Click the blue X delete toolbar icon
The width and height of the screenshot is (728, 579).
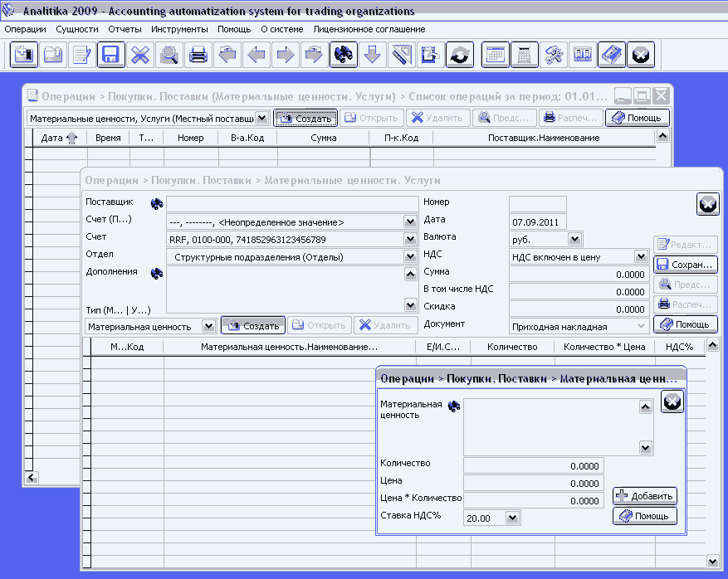pyautogui.click(x=140, y=55)
